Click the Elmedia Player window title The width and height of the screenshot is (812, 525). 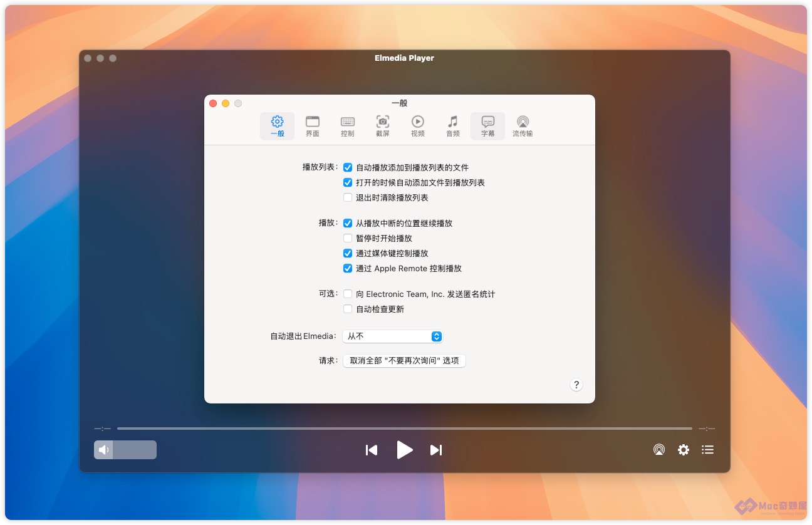(404, 58)
